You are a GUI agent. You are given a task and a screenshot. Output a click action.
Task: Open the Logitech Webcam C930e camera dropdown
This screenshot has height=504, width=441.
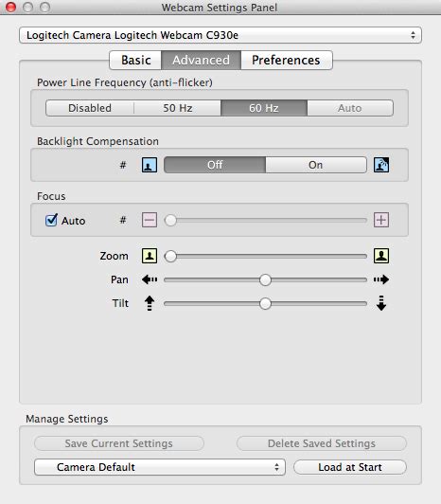coord(220,35)
